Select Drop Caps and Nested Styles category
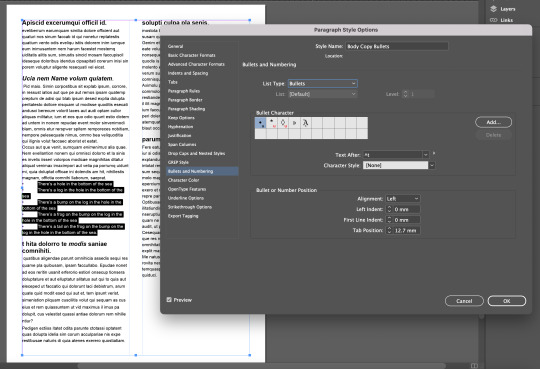The width and height of the screenshot is (540, 369). [196, 153]
